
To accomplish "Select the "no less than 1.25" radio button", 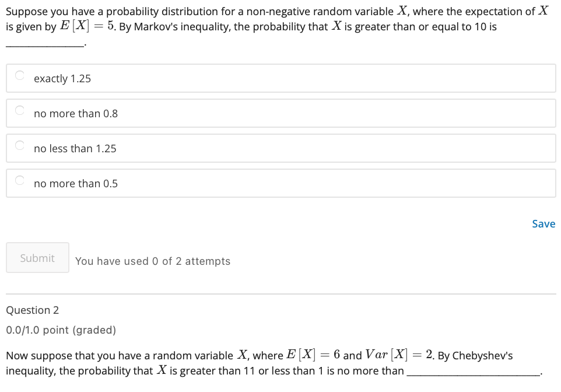I will click(19, 146).
